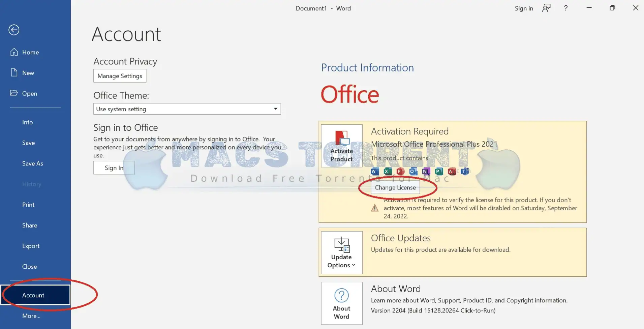
Task: Minimize the Word window
Action: [x=589, y=8]
